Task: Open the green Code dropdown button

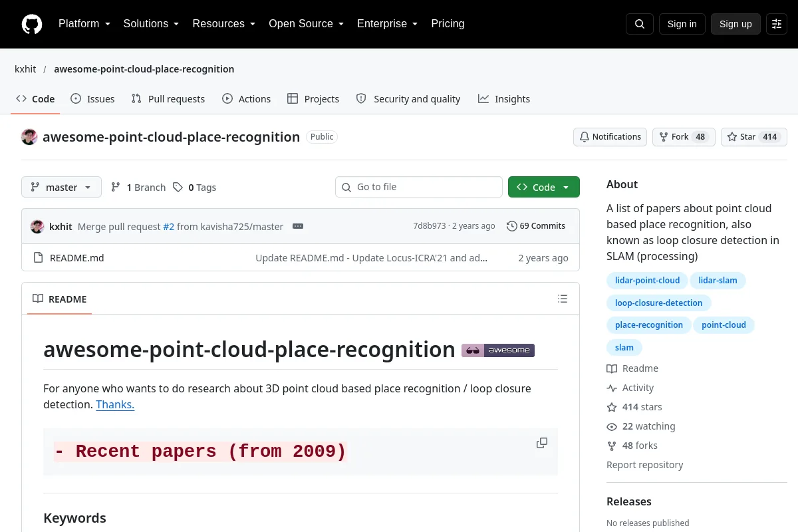Action: (543, 187)
